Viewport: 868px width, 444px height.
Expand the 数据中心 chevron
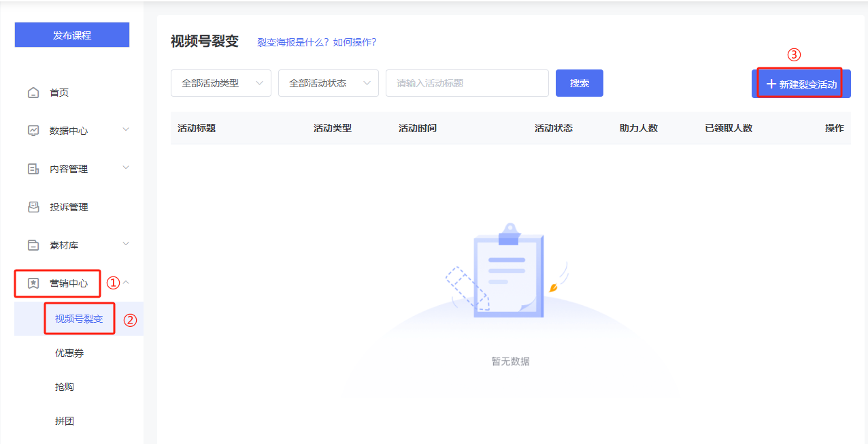[126, 129]
